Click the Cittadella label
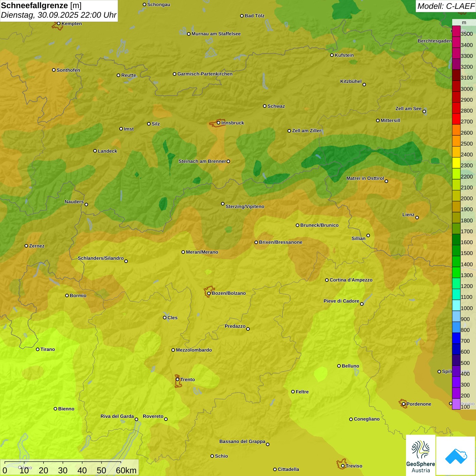 [x=288, y=469]
